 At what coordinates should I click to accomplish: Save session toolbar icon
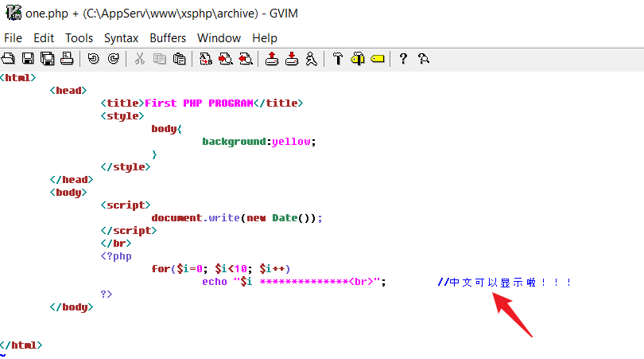[x=292, y=59]
